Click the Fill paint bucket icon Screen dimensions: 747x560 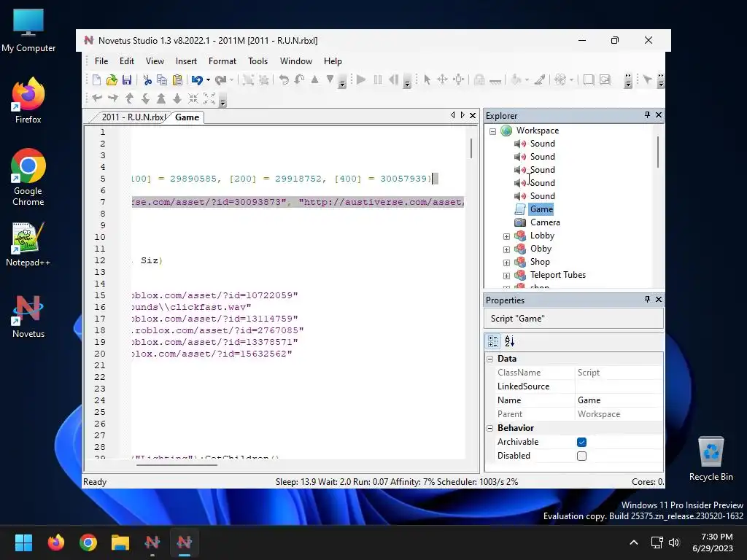pos(516,80)
